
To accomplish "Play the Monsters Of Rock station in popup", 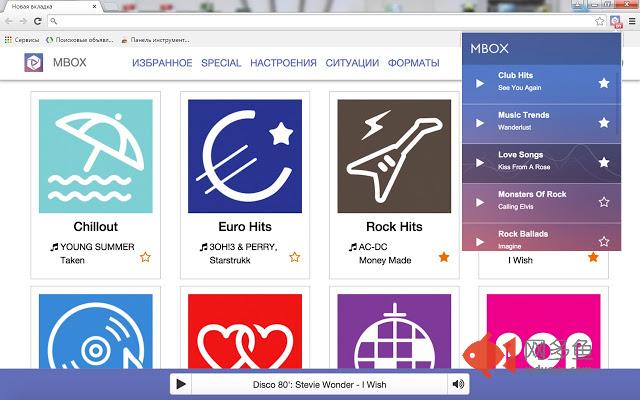I will (x=480, y=202).
